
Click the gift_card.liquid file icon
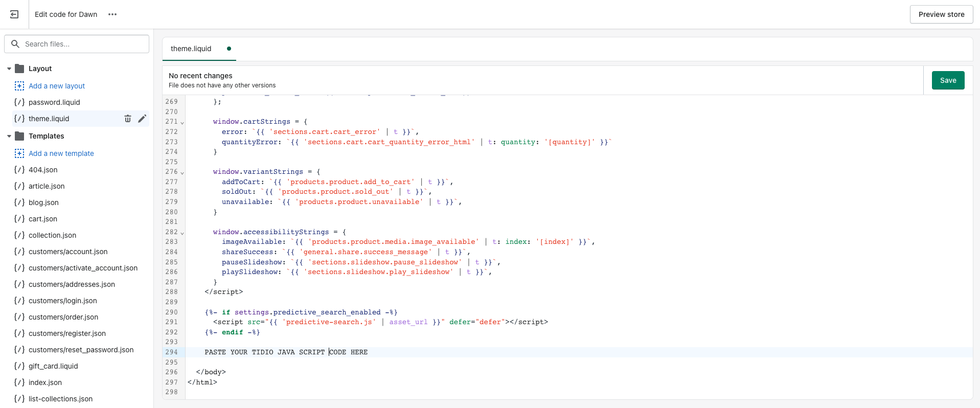click(x=19, y=366)
